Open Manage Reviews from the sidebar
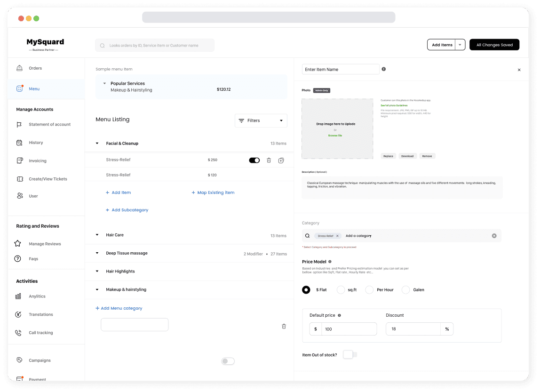Image resolution: width=540 pixels, height=392 pixels. pyautogui.click(x=45, y=244)
